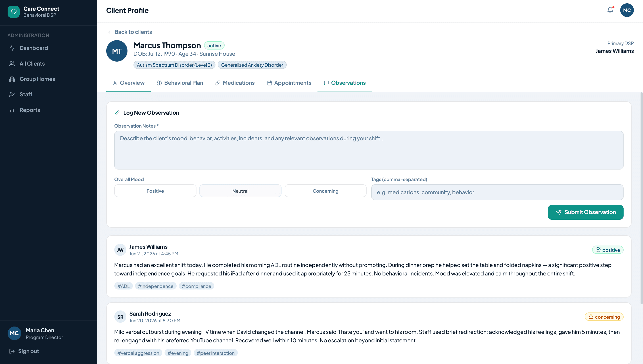Click Primary DSP name James Williams
Screen dimensions: 643x364
point(614,51)
